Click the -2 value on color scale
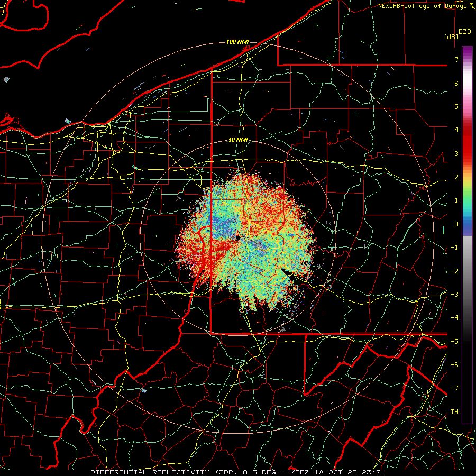The image size is (476, 476). [x=454, y=271]
